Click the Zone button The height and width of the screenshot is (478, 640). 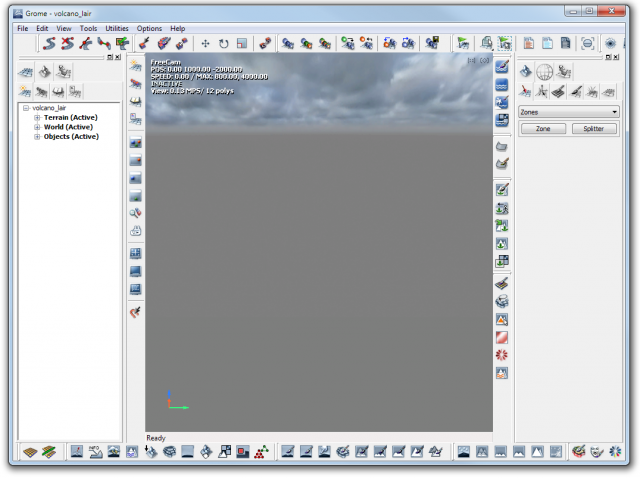(543, 129)
